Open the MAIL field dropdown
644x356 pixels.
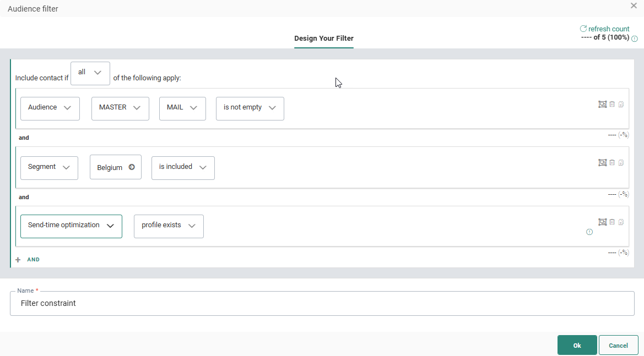click(x=182, y=108)
